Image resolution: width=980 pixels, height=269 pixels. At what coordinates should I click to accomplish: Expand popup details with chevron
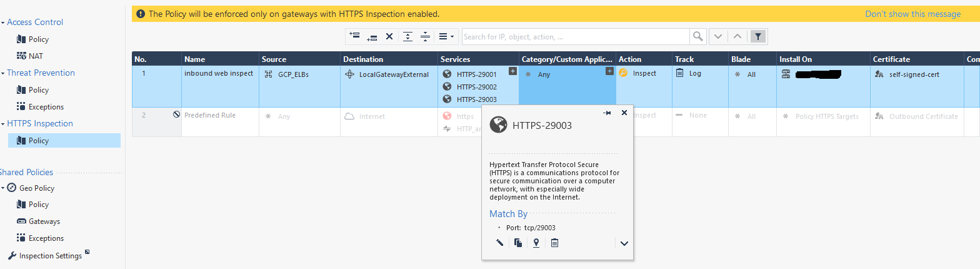[x=624, y=243]
